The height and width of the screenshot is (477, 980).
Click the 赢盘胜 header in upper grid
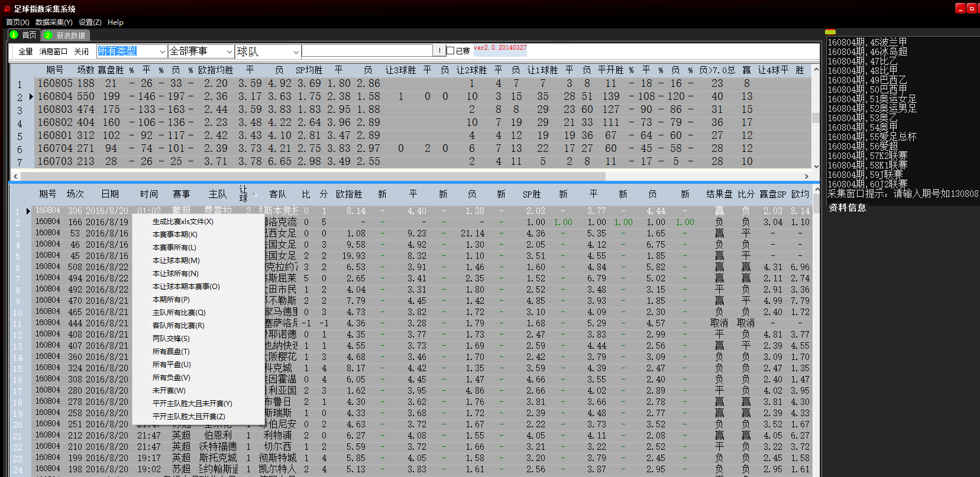(111, 70)
